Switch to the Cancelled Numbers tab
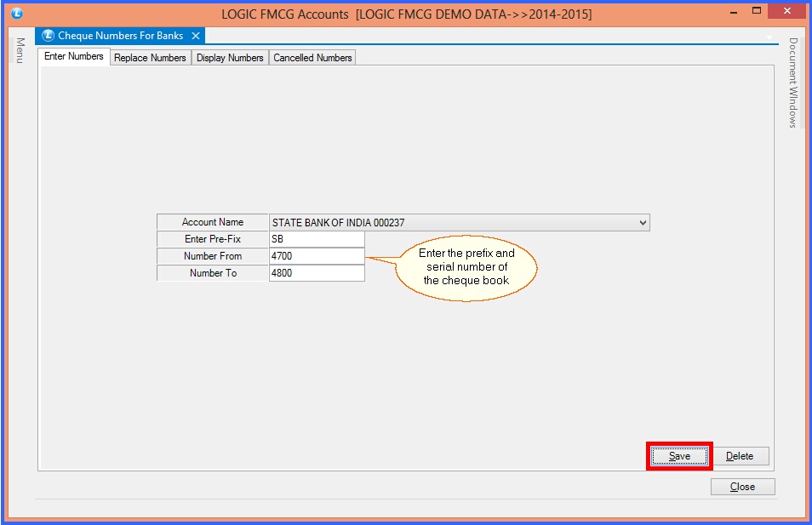Viewport: 812px width, 525px height. (312, 58)
